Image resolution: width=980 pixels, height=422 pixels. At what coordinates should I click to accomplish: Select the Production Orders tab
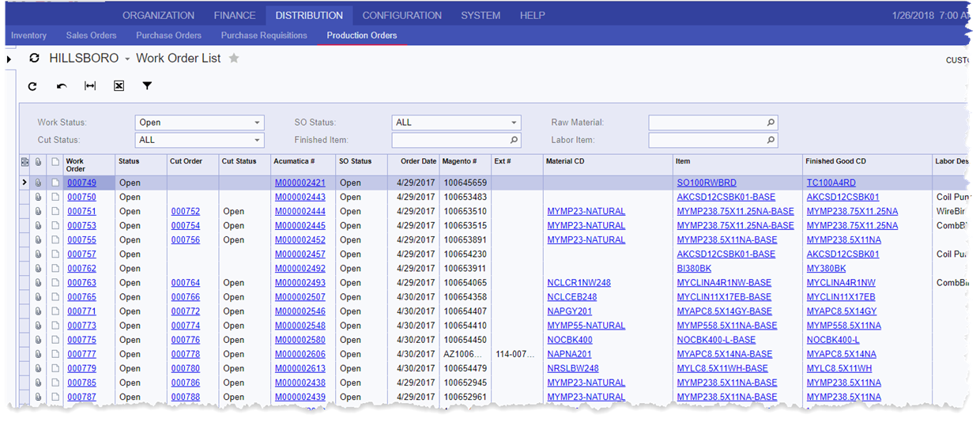[362, 36]
